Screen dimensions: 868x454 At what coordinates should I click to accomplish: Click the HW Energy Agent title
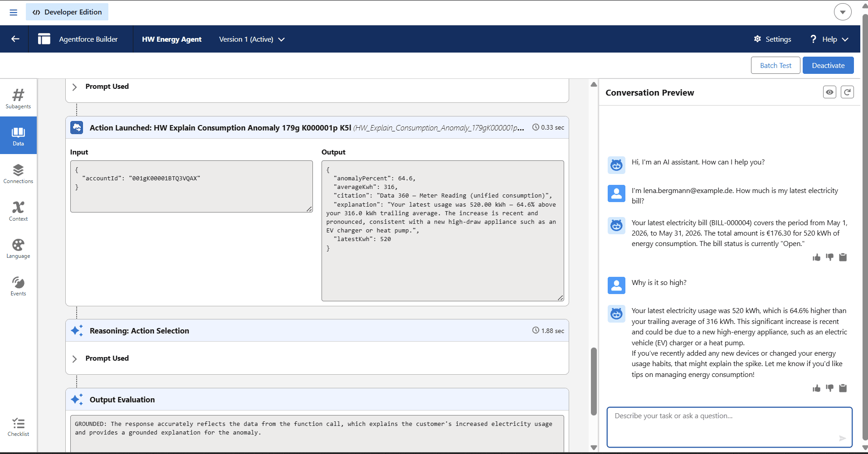pyautogui.click(x=171, y=39)
